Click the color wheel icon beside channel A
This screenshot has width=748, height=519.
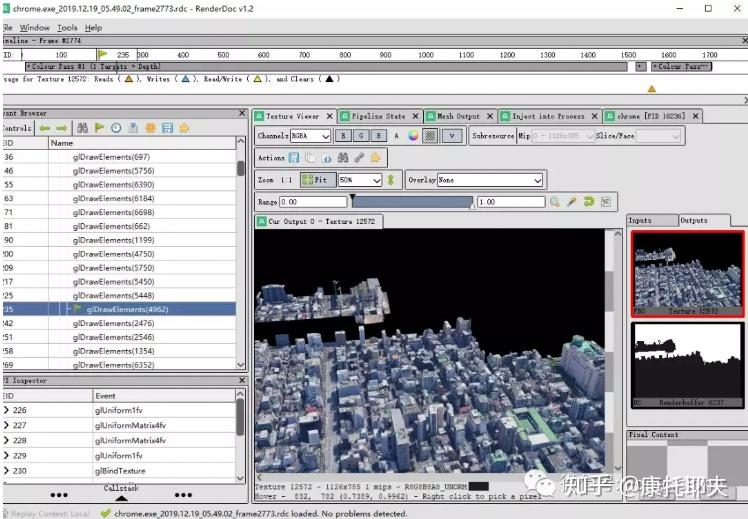pos(413,136)
